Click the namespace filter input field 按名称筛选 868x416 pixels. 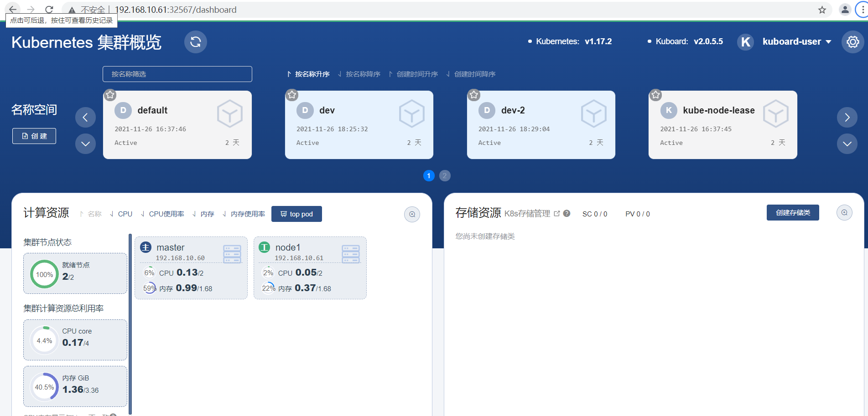(177, 74)
